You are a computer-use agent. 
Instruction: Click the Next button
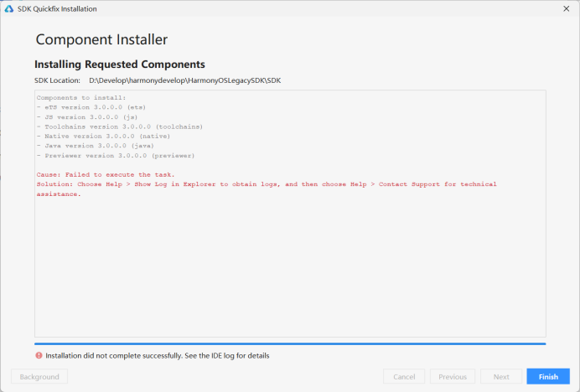(501, 377)
